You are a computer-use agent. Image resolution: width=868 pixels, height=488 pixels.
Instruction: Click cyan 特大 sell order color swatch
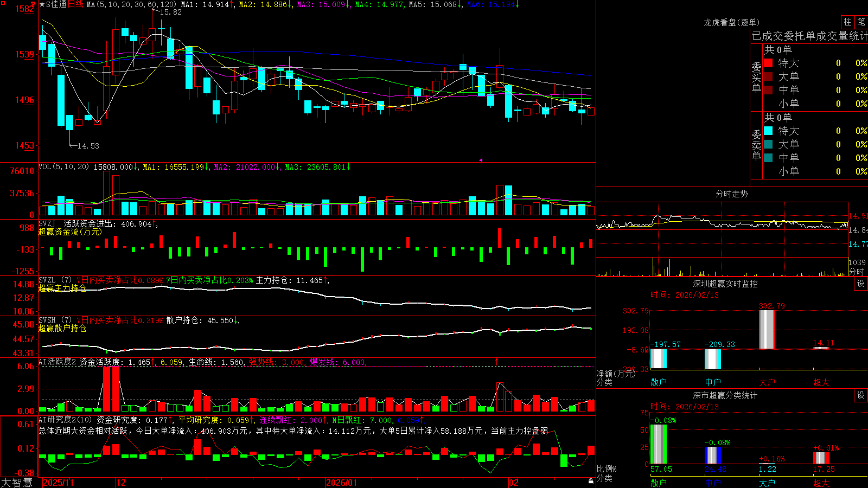point(768,131)
